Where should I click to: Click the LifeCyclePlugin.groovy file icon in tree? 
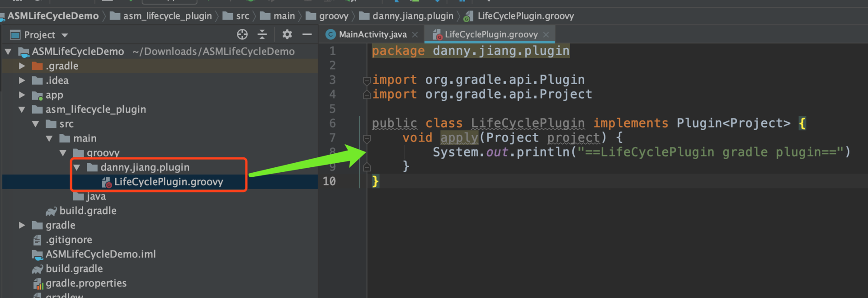tap(107, 182)
